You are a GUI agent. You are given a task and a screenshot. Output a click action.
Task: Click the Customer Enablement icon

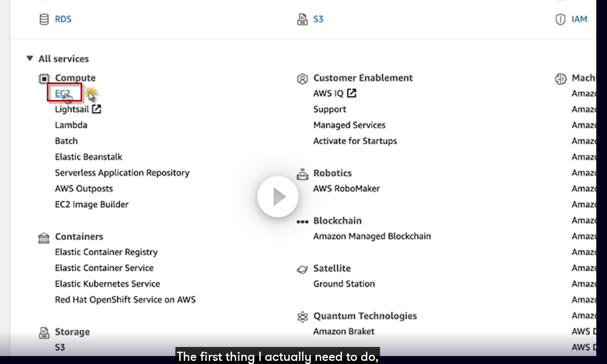pos(302,79)
